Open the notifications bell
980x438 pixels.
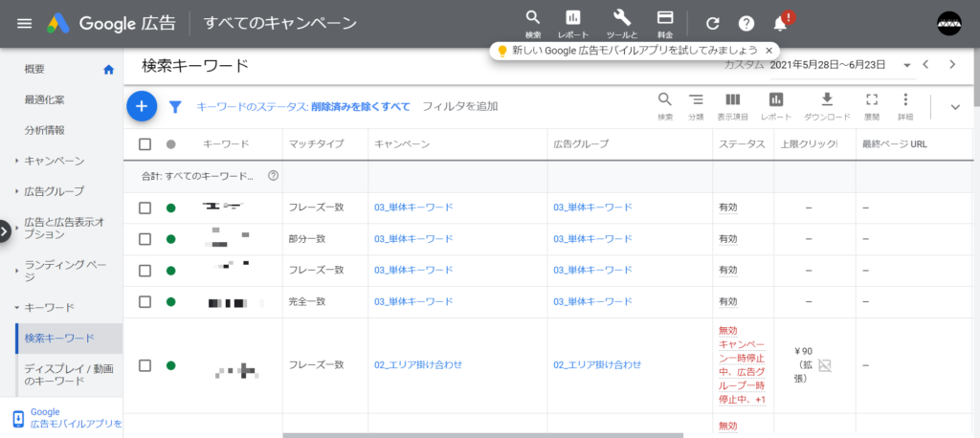(780, 24)
